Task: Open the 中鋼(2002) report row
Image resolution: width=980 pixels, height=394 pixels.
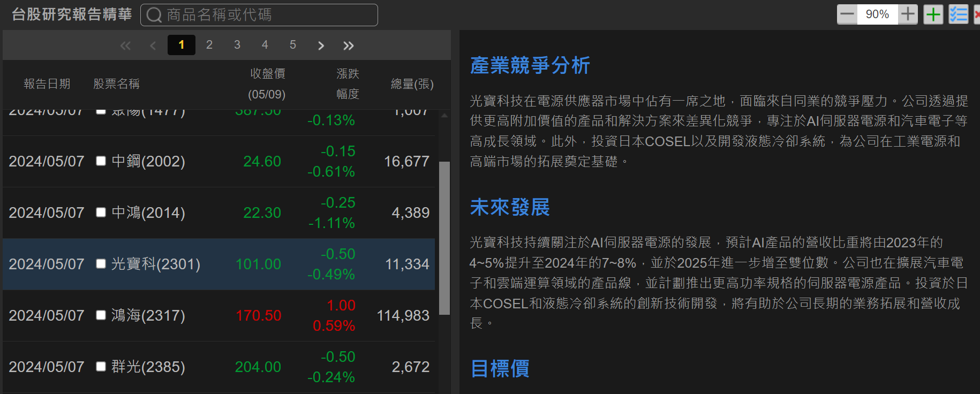Action: [x=218, y=162]
